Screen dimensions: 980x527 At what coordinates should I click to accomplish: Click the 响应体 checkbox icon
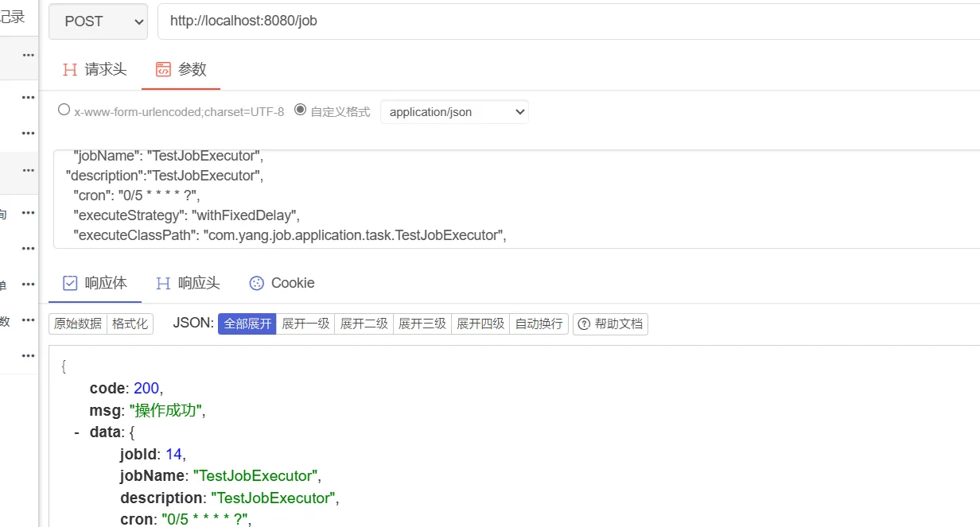click(70, 283)
